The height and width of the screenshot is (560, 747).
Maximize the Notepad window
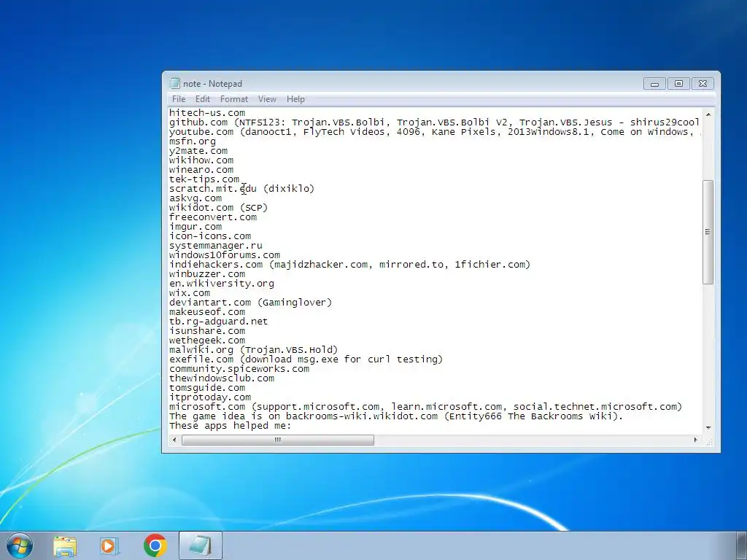[678, 84]
